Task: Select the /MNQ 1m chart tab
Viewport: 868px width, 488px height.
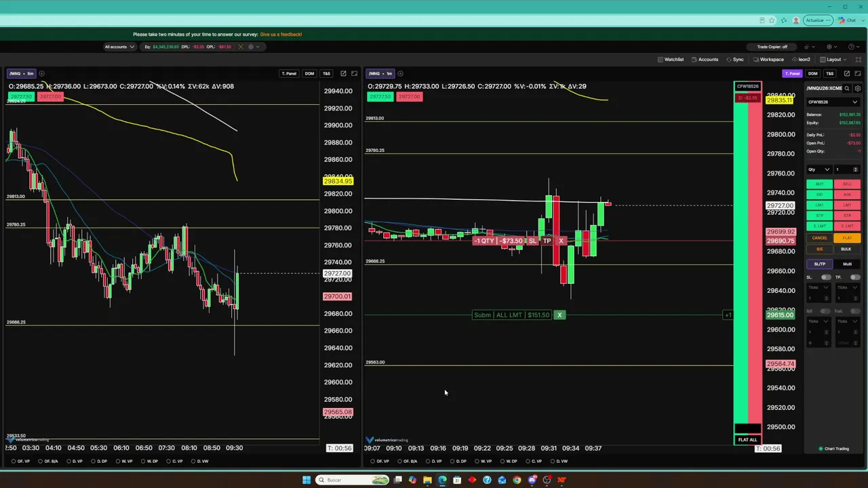Action: pos(380,73)
